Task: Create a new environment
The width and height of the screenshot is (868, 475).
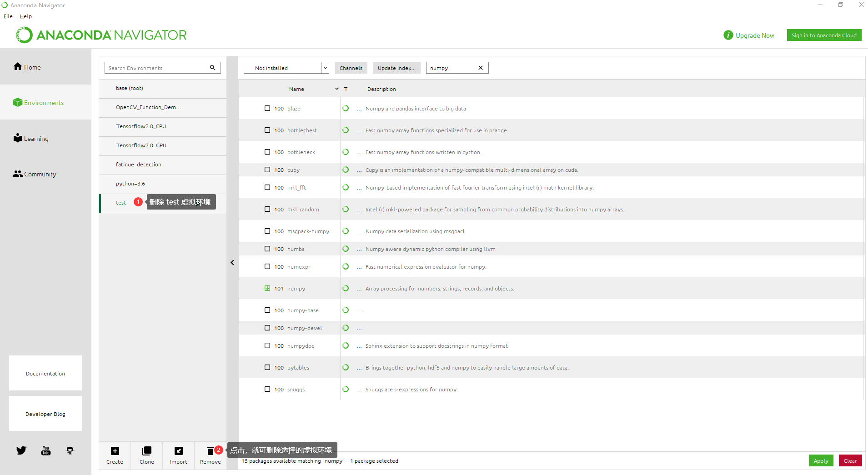Action: [115, 455]
